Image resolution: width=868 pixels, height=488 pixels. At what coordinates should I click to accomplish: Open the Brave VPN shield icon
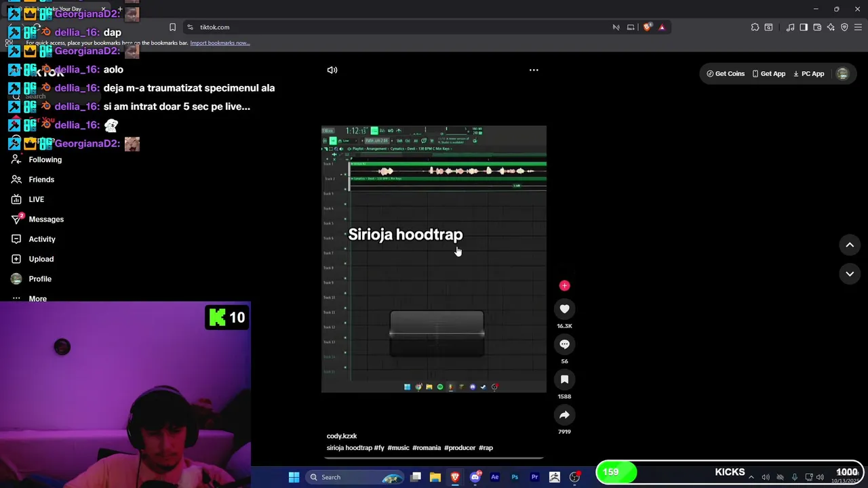[844, 27]
